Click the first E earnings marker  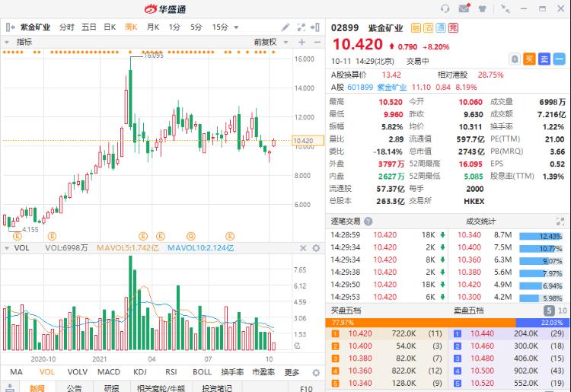pyautogui.click(x=17, y=236)
